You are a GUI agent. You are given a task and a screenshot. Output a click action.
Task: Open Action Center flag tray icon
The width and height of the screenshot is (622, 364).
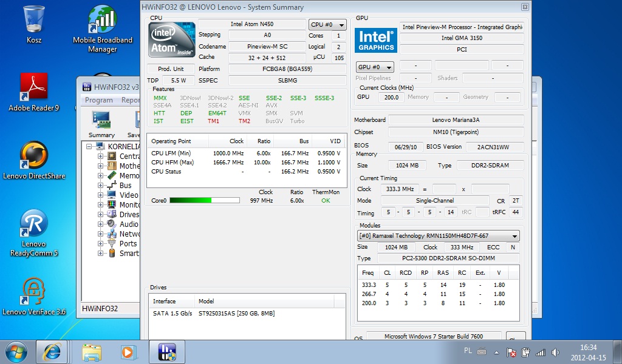click(x=511, y=352)
